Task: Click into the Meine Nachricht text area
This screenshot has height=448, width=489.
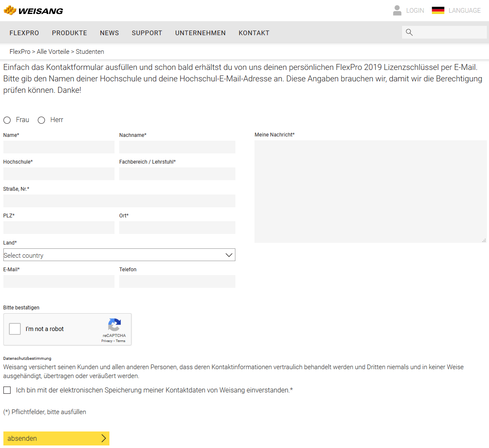Action: coord(371,192)
